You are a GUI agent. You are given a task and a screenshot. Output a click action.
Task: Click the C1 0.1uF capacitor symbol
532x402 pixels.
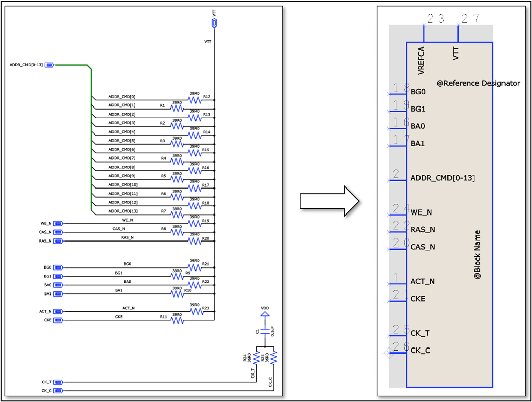(265, 332)
